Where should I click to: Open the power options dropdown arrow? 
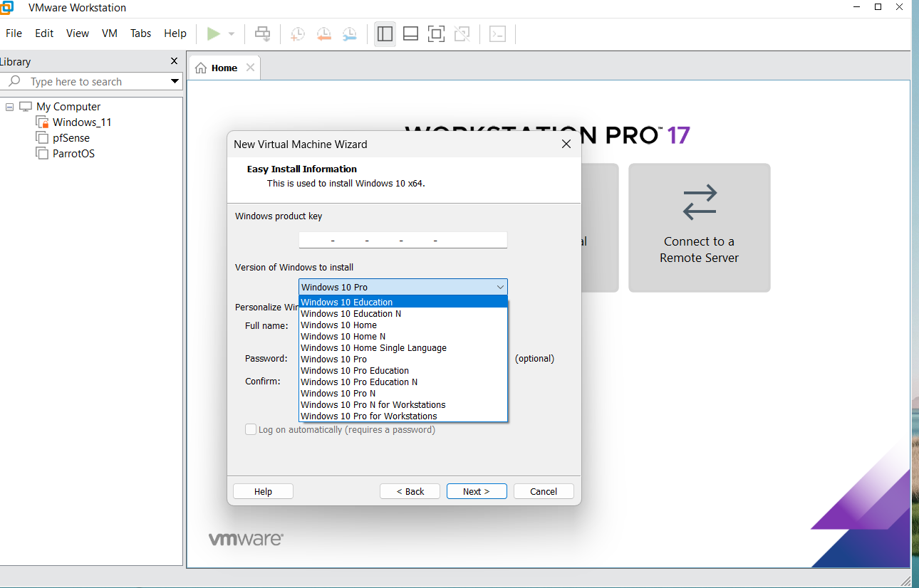tap(232, 34)
